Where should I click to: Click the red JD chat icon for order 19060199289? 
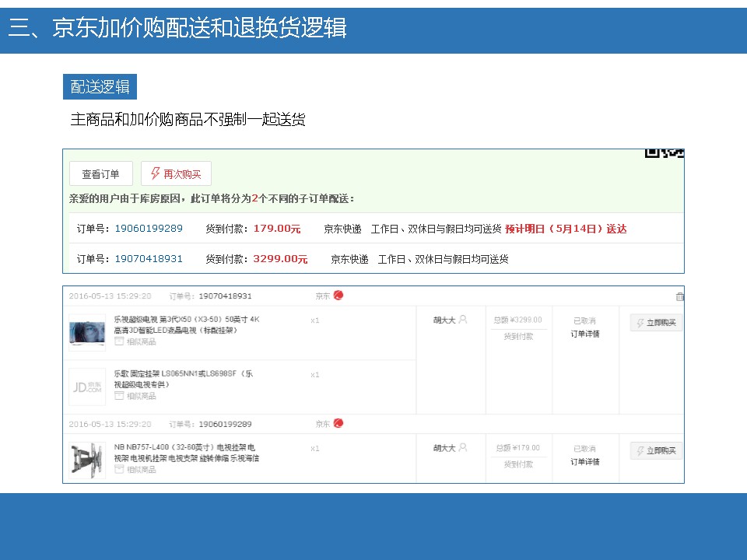[338, 423]
